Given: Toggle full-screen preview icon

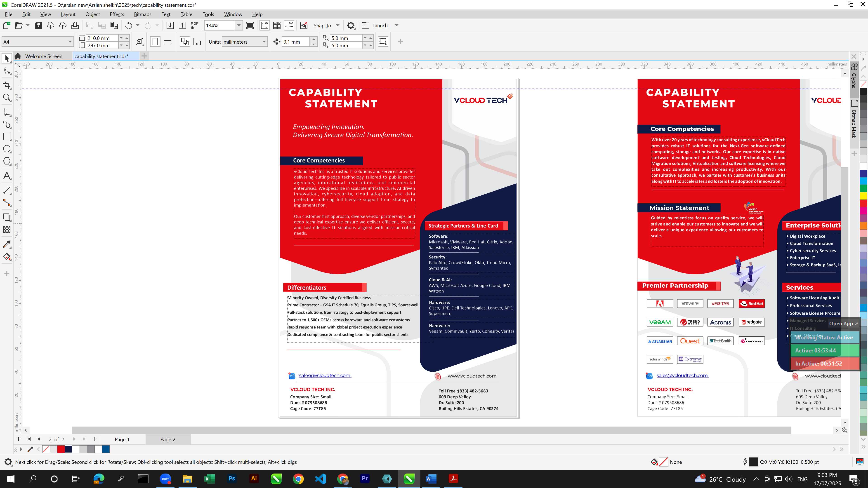Looking at the screenshot, I should click(250, 25).
